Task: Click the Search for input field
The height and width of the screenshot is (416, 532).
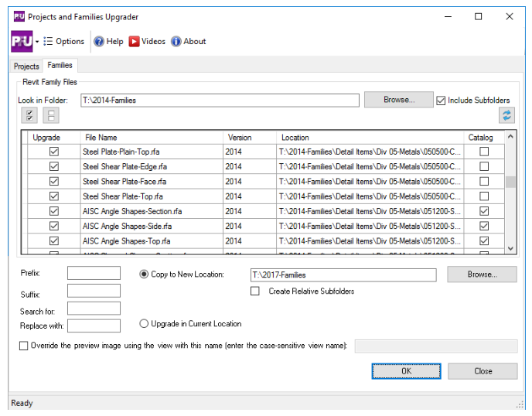Action: [x=94, y=309]
